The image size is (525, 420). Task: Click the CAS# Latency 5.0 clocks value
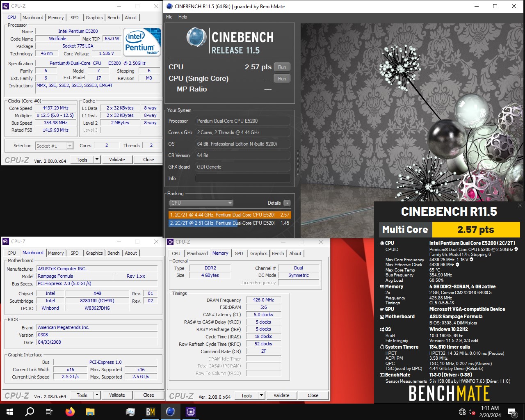pyautogui.click(x=263, y=315)
